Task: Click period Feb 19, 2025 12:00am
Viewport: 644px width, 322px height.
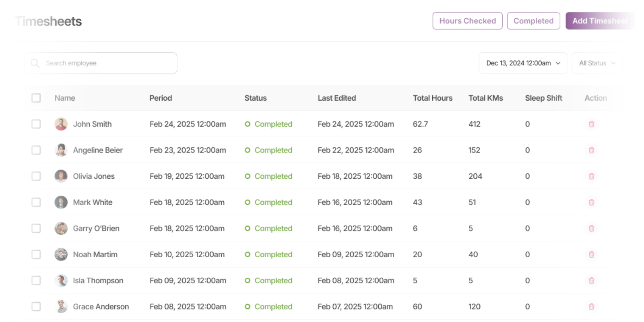Action: point(187,176)
